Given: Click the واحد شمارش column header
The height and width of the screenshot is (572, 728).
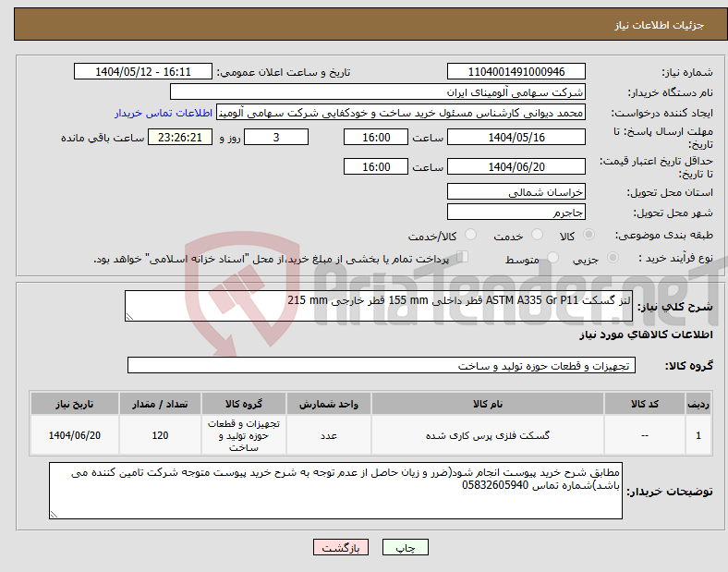Looking at the screenshot, I should (x=329, y=404).
